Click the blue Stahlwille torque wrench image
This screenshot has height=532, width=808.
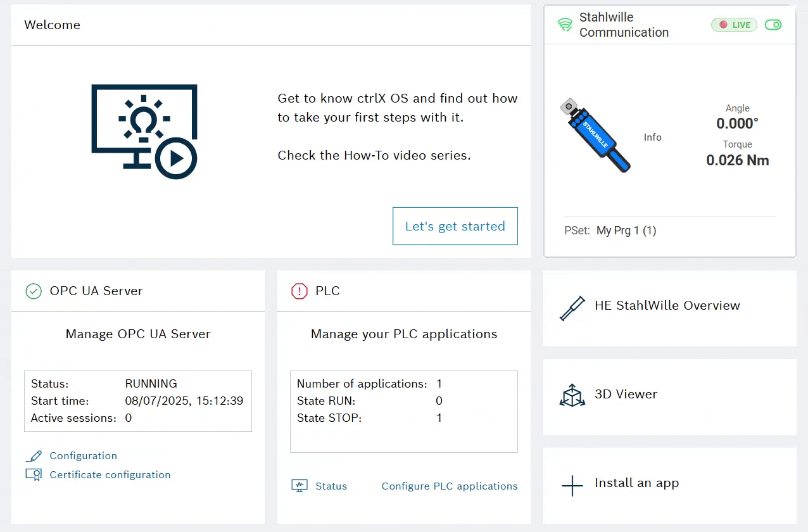pyautogui.click(x=595, y=136)
